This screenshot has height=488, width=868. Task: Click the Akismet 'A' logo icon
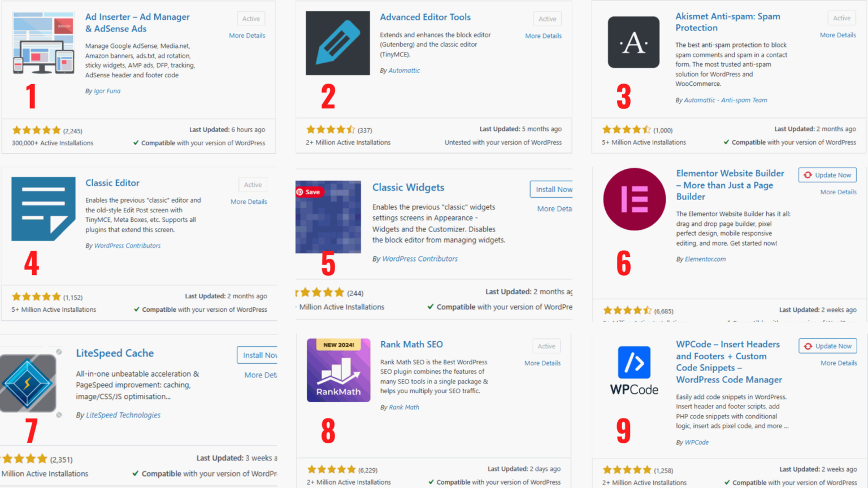633,42
